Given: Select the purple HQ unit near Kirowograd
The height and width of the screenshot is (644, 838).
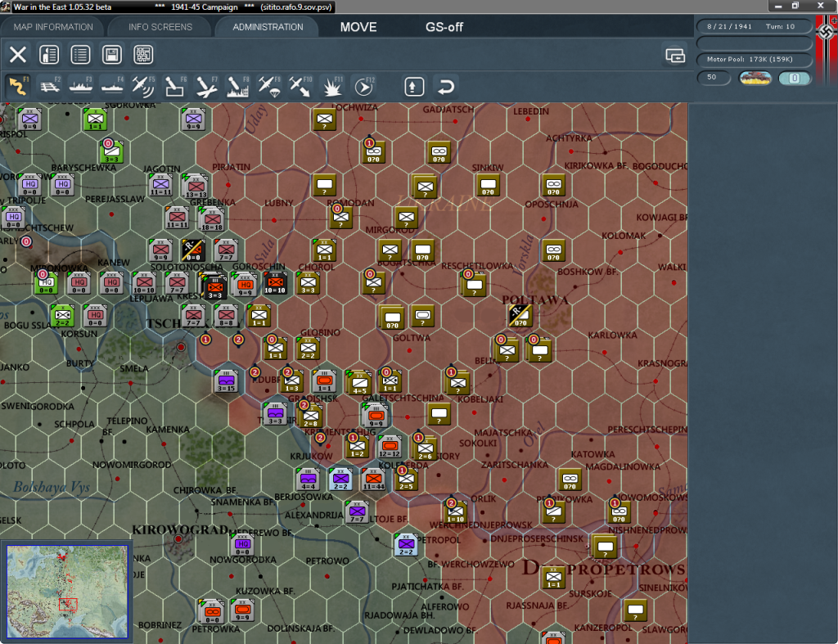Looking at the screenshot, I should (242, 545).
